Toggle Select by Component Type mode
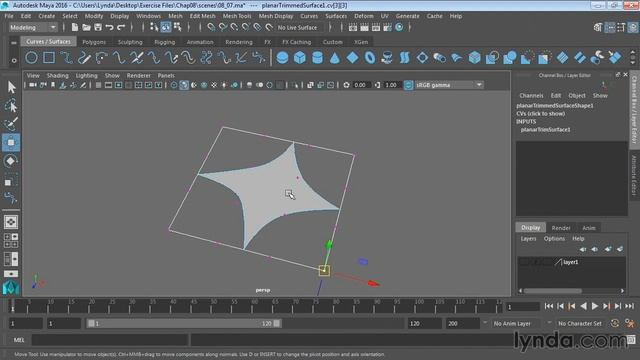The width and height of the screenshot is (640, 360). 178,27
